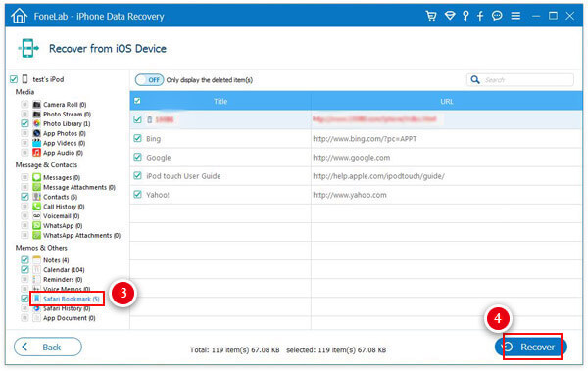Open the register key icon
The width and height of the screenshot is (588, 371).
click(465, 16)
